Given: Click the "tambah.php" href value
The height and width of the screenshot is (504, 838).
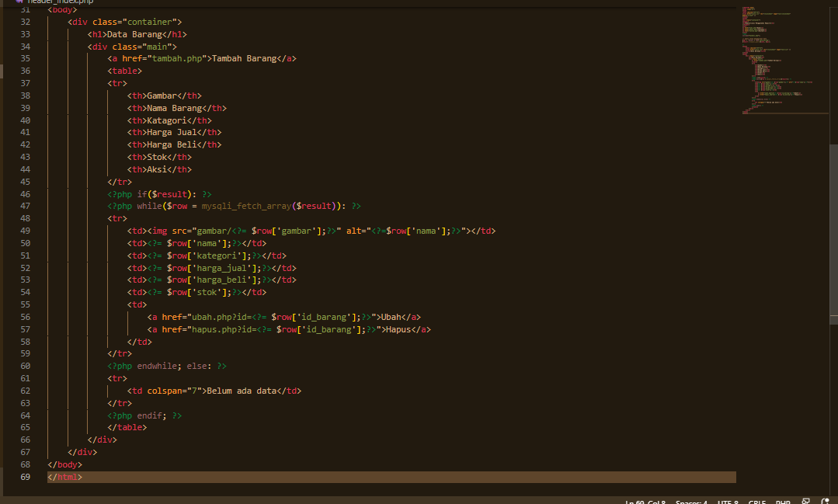Looking at the screenshot, I should coord(177,59).
